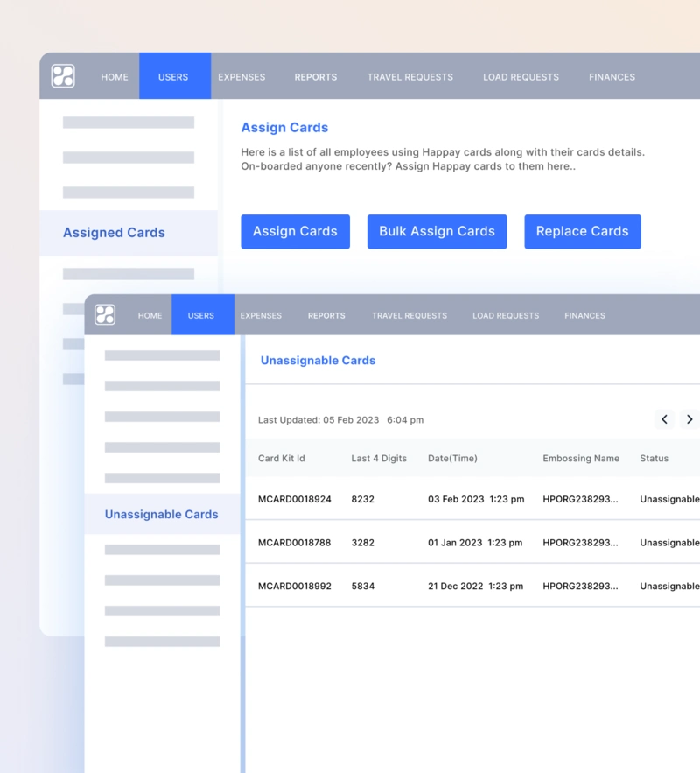Image resolution: width=700 pixels, height=773 pixels.
Task: Select Unassignable Cards in the sidebar
Action: 161,514
